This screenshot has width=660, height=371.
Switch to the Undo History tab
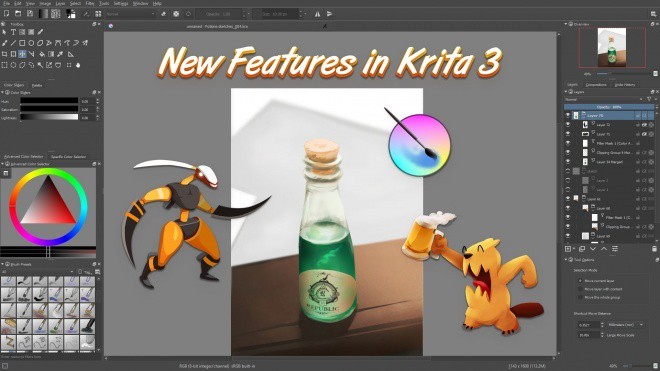pyautogui.click(x=625, y=85)
